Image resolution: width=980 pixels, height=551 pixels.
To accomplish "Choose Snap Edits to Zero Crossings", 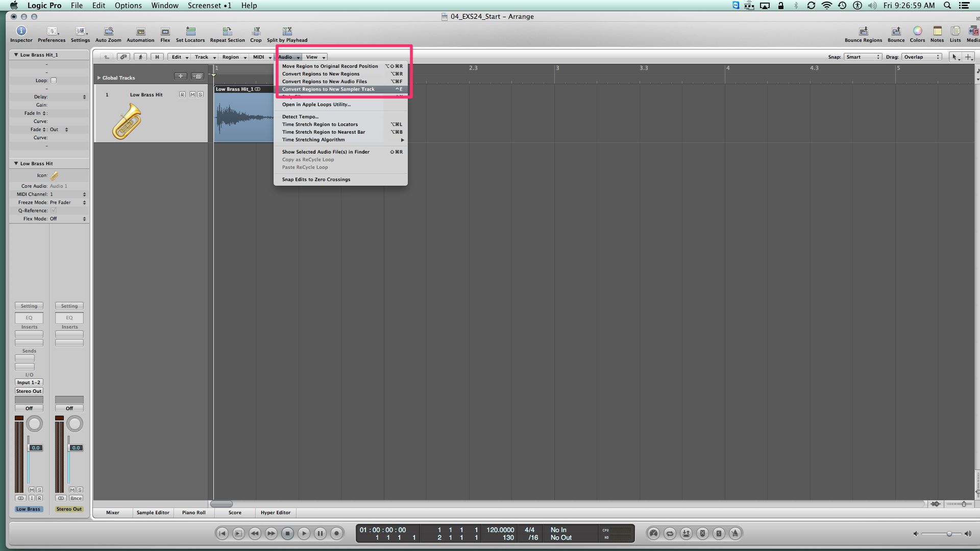I will click(x=341, y=180).
